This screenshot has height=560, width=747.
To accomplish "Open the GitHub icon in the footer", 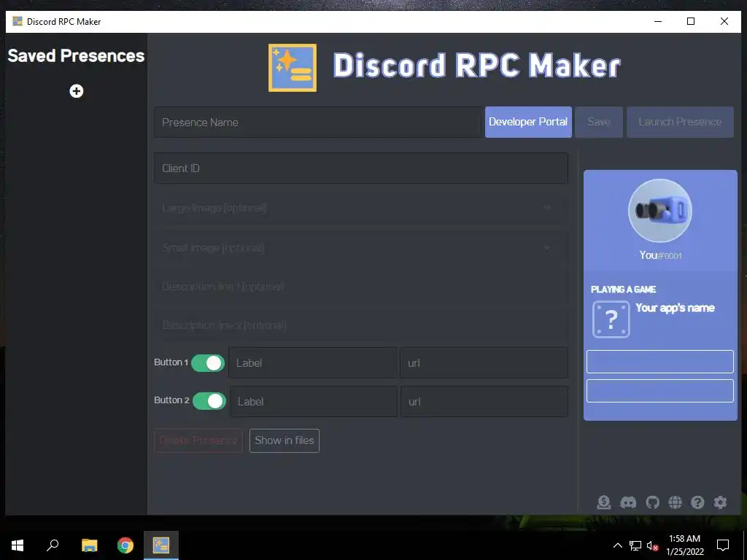I will pos(652,502).
